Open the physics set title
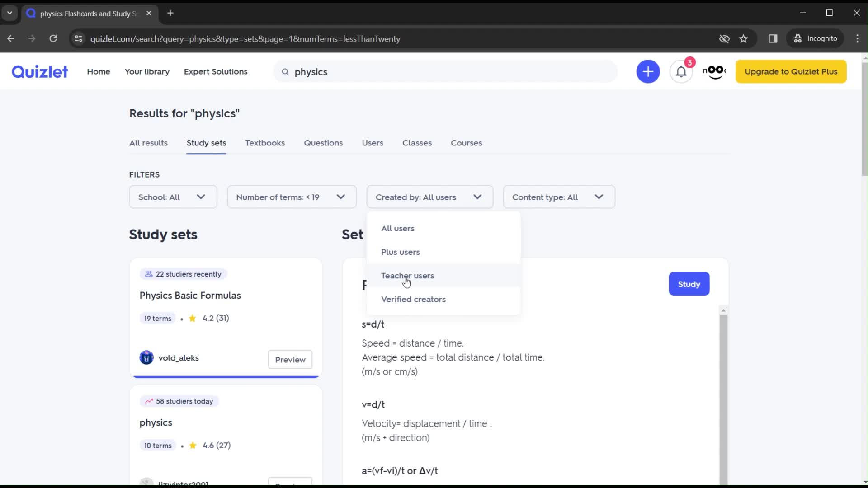This screenshot has height=488, width=868. tap(156, 423)
